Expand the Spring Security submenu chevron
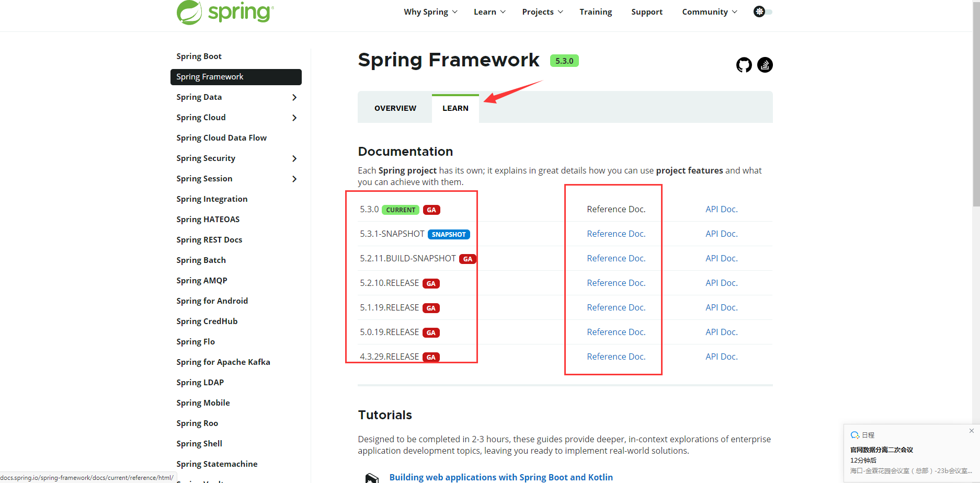Image resolution: width=980 pixels, height=483 pixels. click(x=294, y=158)
